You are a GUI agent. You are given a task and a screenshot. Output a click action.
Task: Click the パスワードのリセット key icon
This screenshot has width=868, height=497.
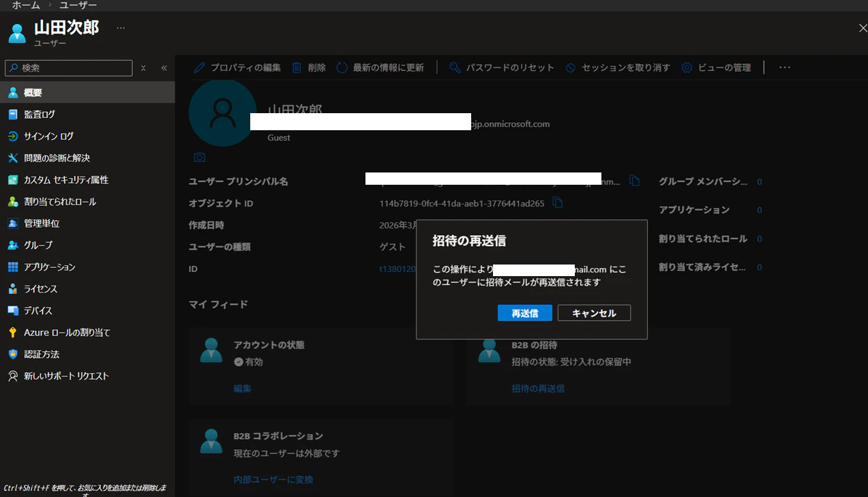(455, 67)
